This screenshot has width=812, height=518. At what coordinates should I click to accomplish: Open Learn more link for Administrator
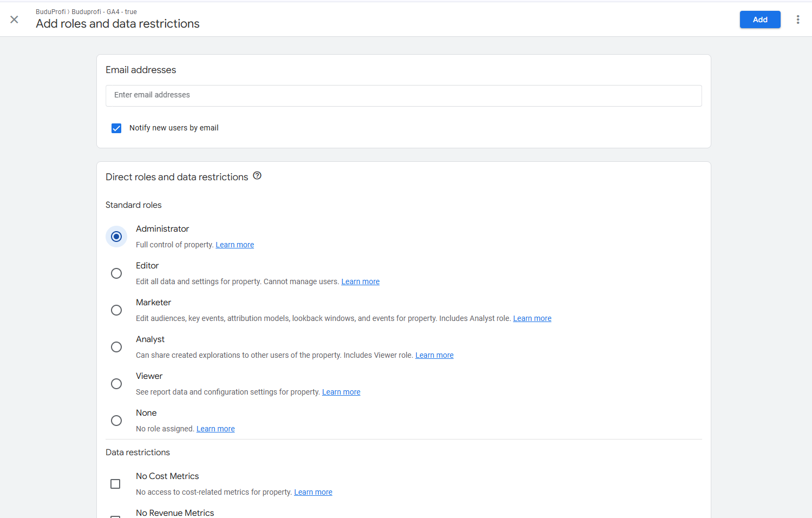[x=235, y=245]
